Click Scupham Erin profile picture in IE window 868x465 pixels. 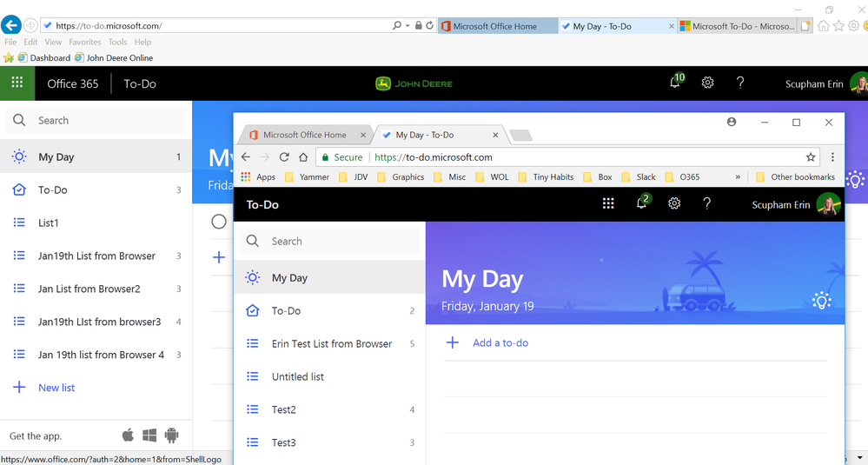(859, 83)
